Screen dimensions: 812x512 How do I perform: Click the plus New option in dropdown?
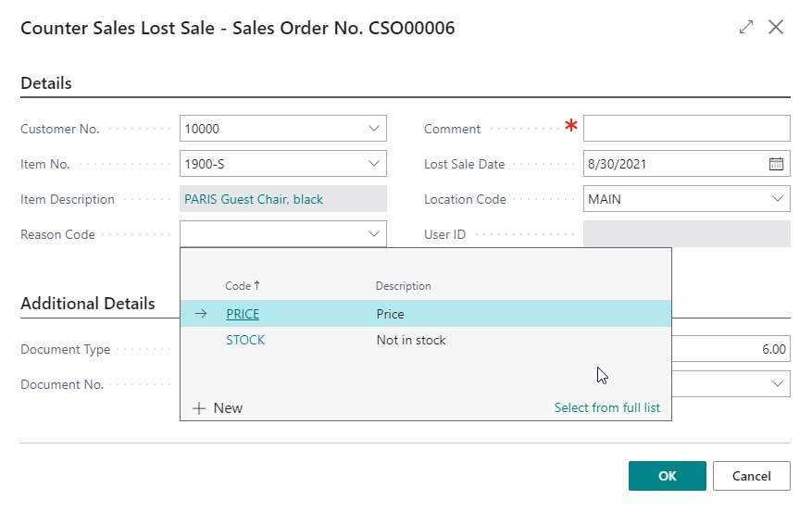click(x=218, y=407)
